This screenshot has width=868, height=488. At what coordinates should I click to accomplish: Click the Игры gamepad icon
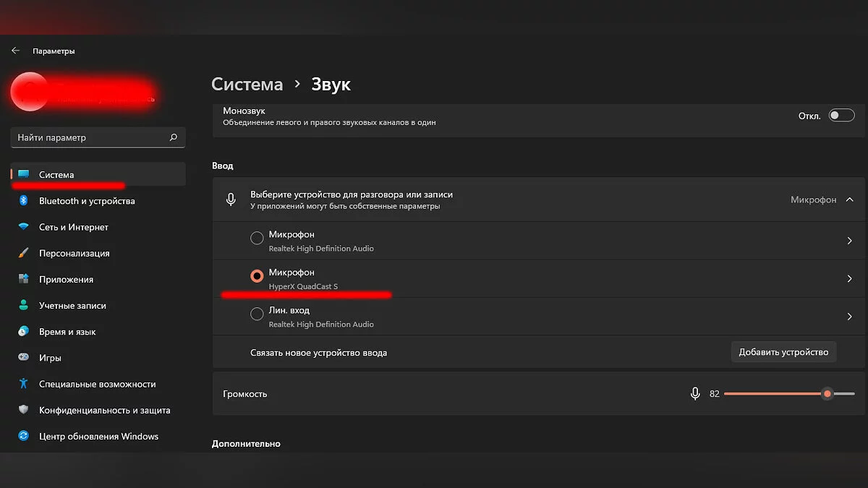[x=24, y=358]
